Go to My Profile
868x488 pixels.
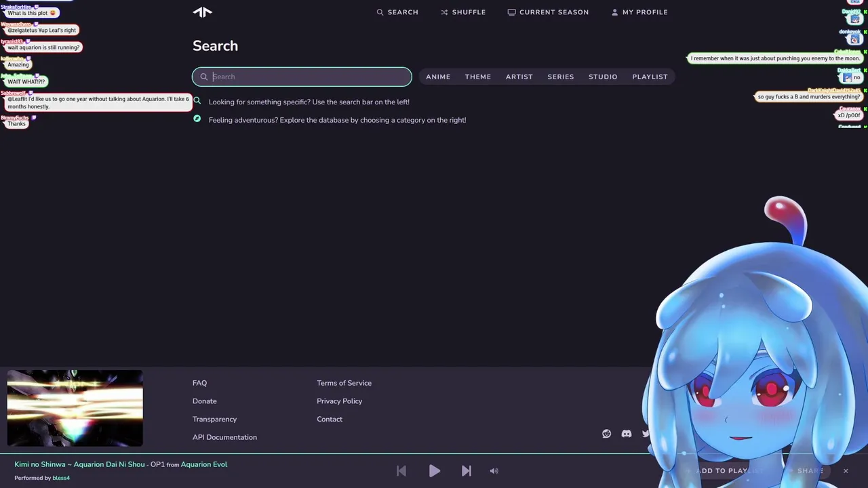(x=639, y=12)
